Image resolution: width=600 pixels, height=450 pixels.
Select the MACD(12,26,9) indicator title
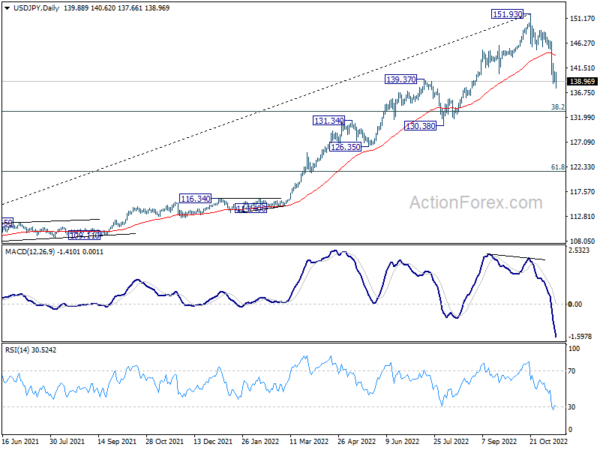pos(30,252)
